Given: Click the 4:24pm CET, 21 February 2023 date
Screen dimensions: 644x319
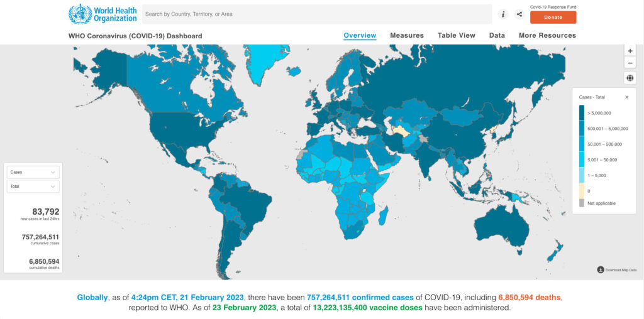Looking at the screenshot, I should click(187, 297).
